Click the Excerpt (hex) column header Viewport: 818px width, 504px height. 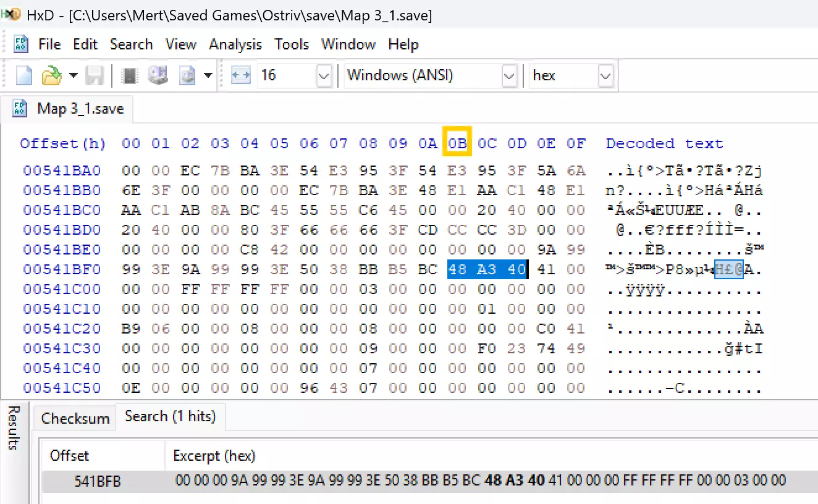(x=214, y=456)
